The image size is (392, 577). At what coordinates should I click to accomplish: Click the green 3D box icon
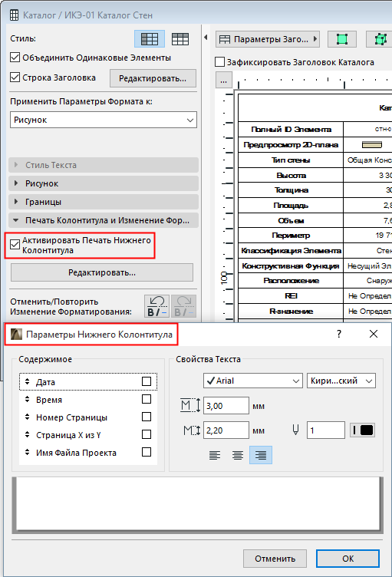(x=380, y=39)
